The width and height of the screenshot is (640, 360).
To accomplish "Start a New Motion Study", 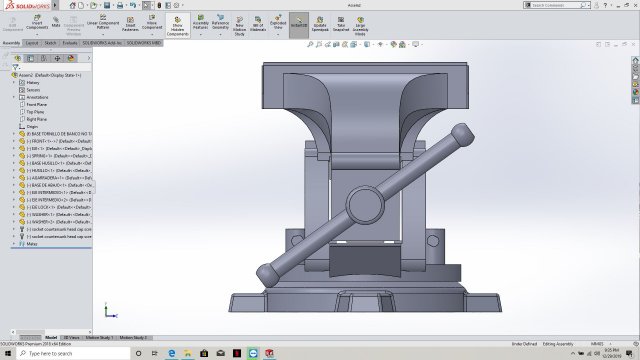I will [240, 26].
